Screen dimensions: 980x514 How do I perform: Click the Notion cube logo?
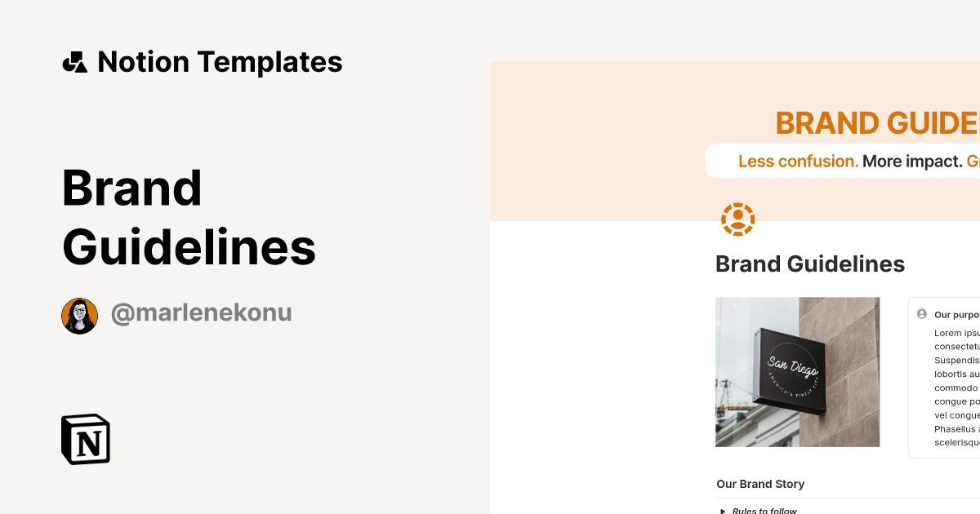[86, 440]
